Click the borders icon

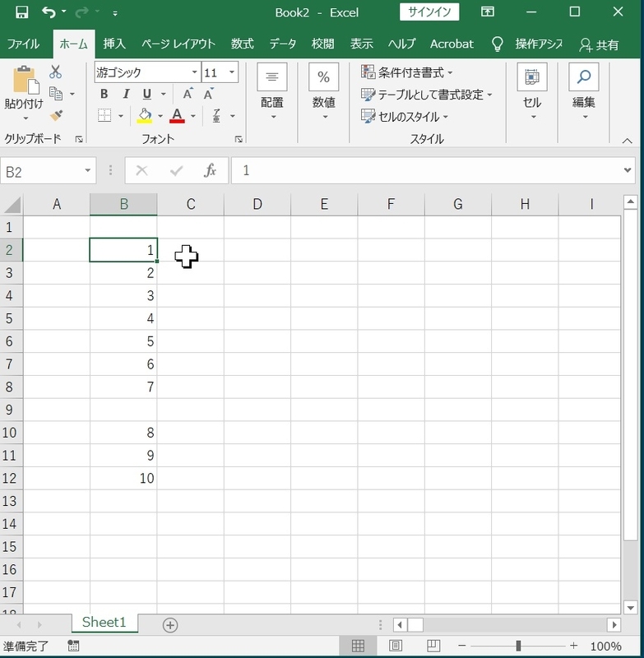tap(104, 115)
